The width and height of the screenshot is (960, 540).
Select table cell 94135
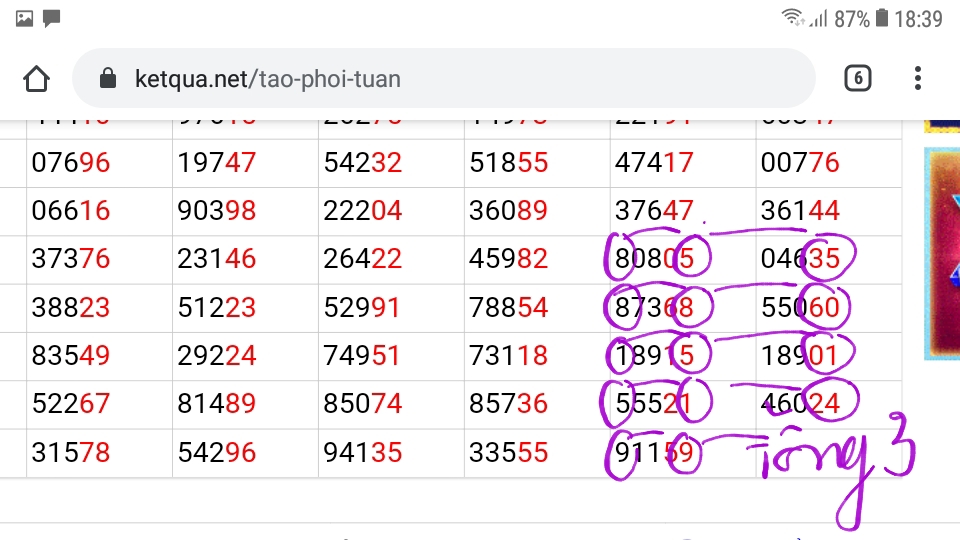(x=391, y=453)
